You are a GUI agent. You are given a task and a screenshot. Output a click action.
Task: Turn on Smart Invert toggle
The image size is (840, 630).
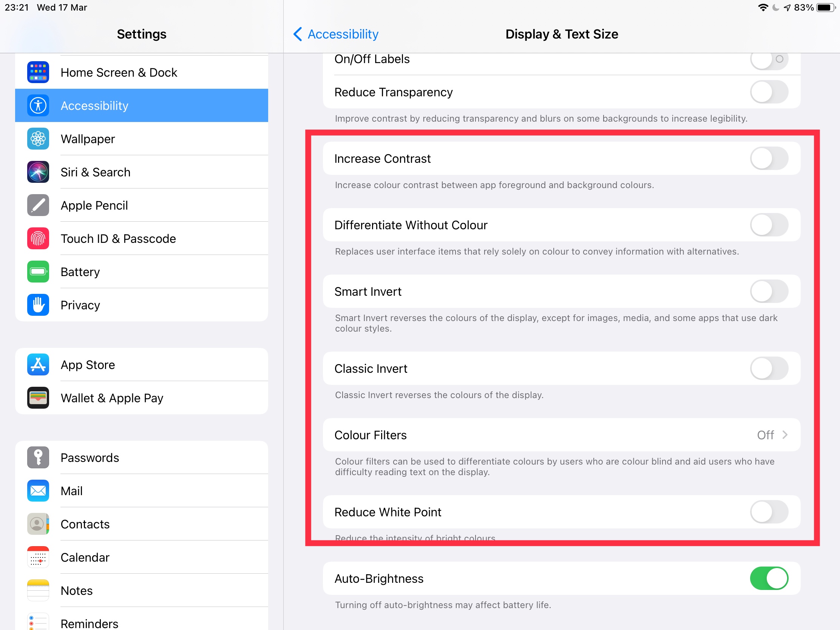(x=769, y=291)
